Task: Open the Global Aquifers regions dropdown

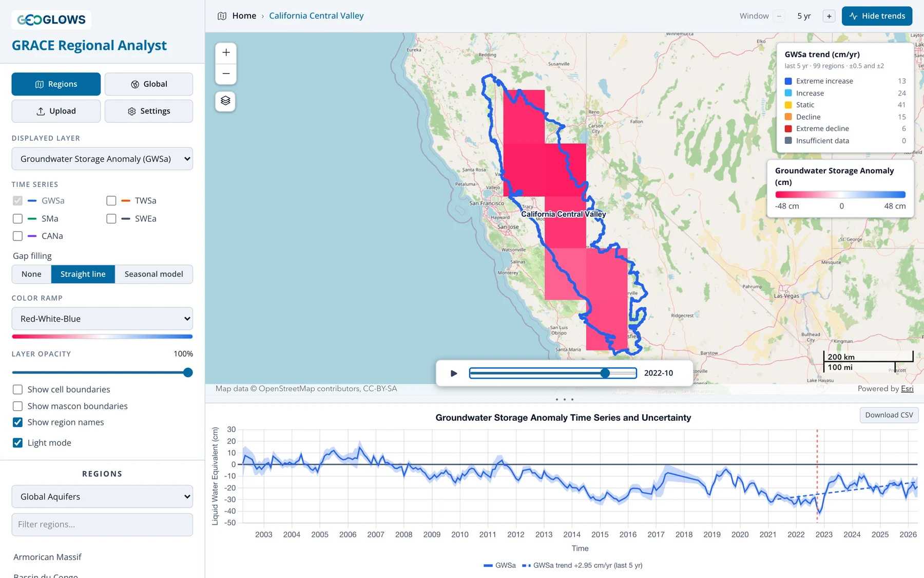Action: [x=102, y=496]
